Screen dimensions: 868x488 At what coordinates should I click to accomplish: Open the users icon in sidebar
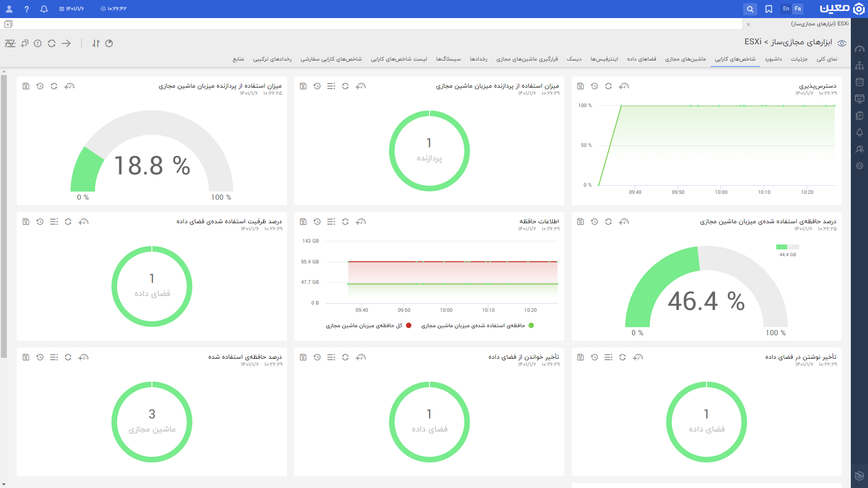pyautogui.click(x=859, y=149)
